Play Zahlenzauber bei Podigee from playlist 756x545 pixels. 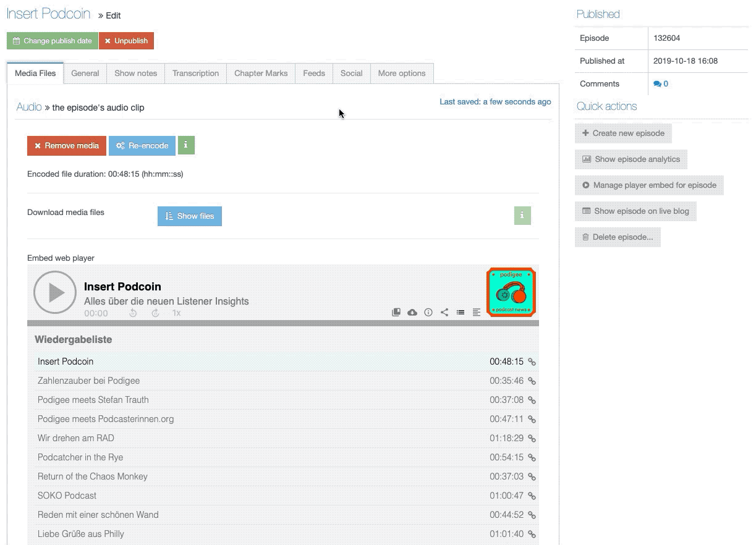point(283,381)
